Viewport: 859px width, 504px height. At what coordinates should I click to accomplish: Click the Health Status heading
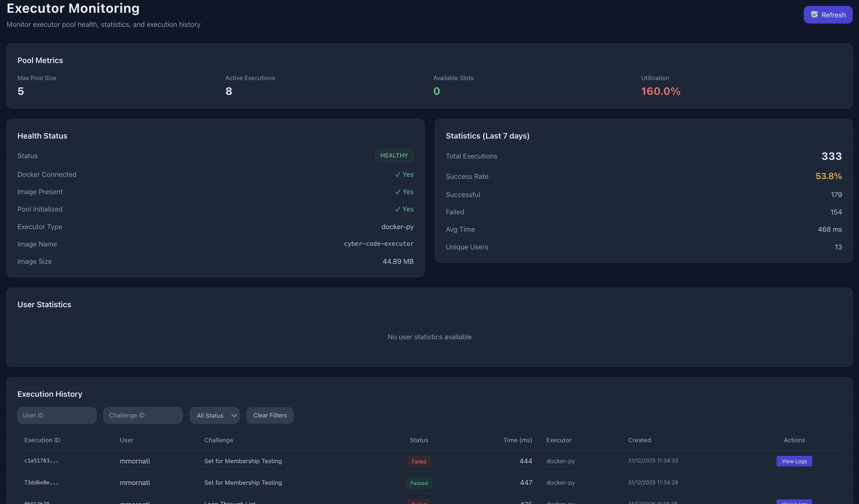click(x=42, y=136)
